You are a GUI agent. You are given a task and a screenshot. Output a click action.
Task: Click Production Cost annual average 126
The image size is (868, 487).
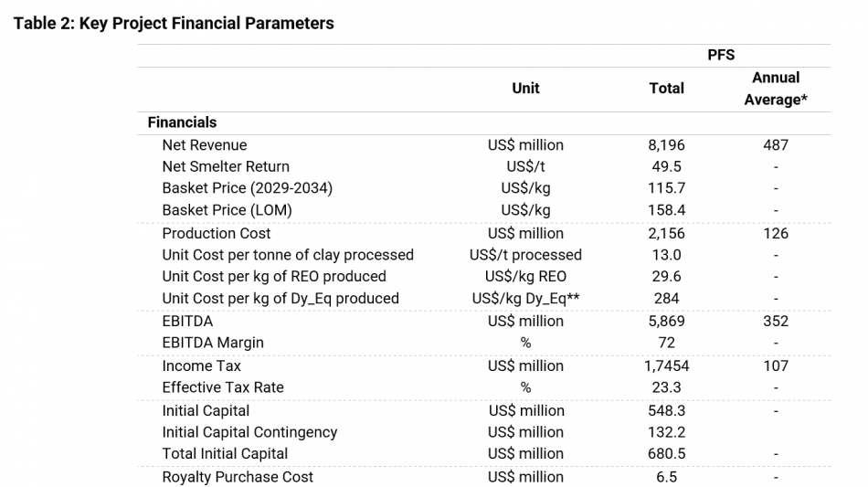coord(775,234)
